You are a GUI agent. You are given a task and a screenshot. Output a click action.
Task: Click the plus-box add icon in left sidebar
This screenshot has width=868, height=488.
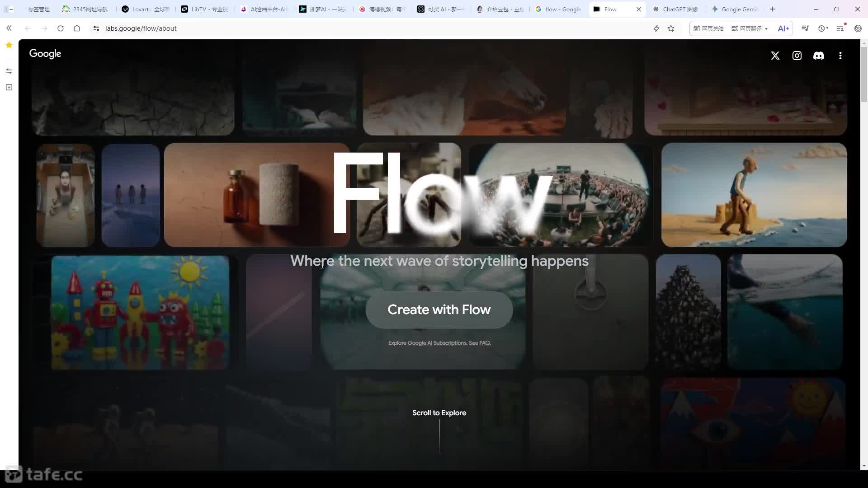tap(9, 87)
